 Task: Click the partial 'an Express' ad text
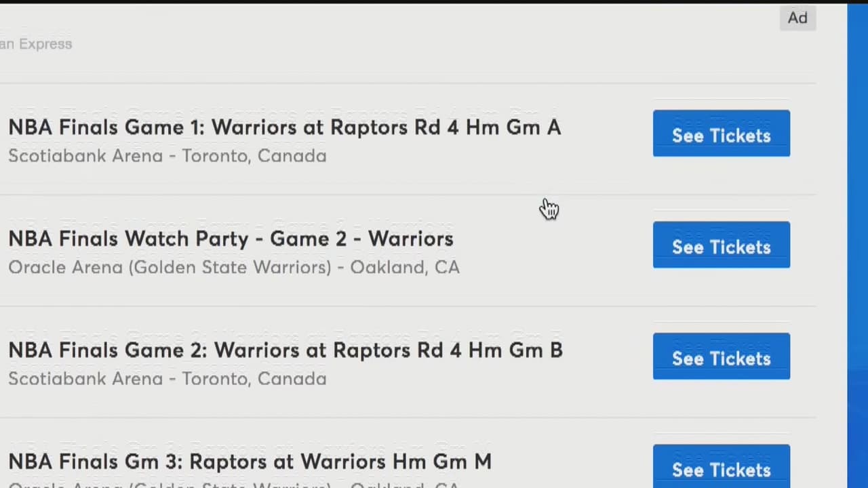[x=36, y=44]
